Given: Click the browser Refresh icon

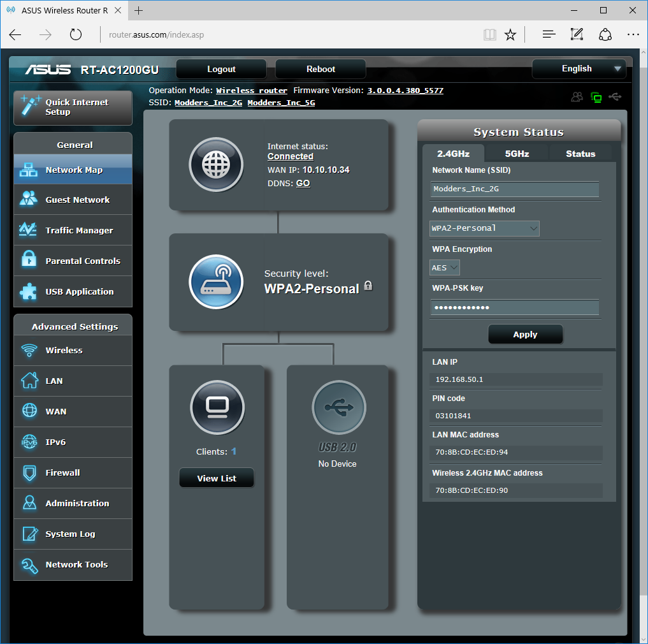Looking at the screenshot, I should coord(76,34).
